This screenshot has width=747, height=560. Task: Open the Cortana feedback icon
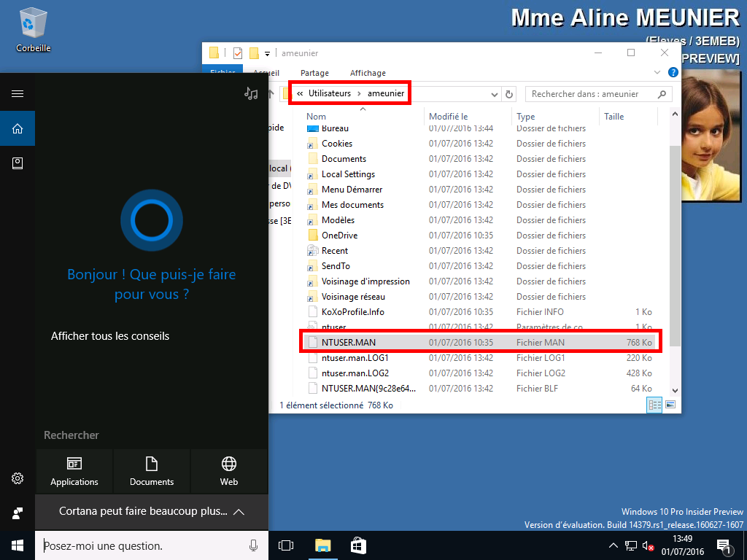tap(18, 513)
